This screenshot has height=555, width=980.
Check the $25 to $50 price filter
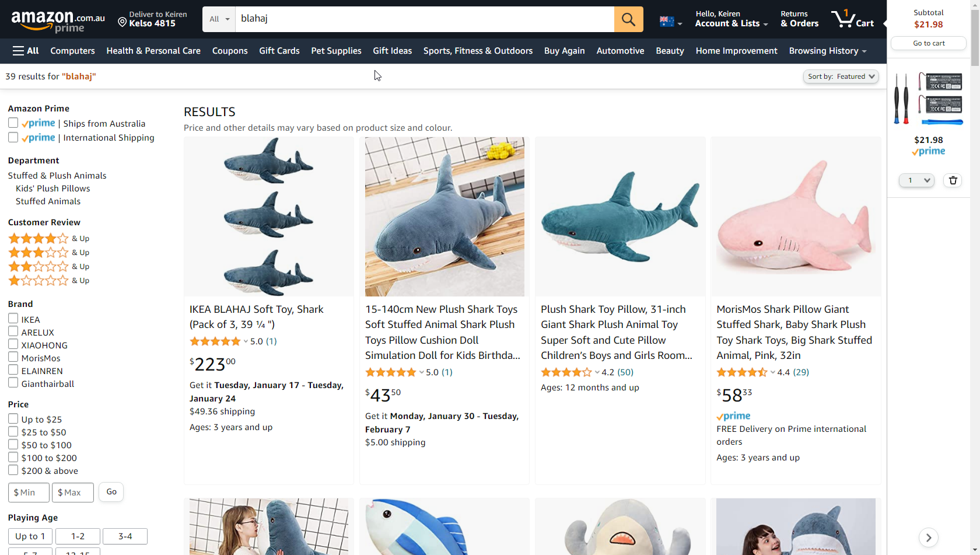click(13, 432)
